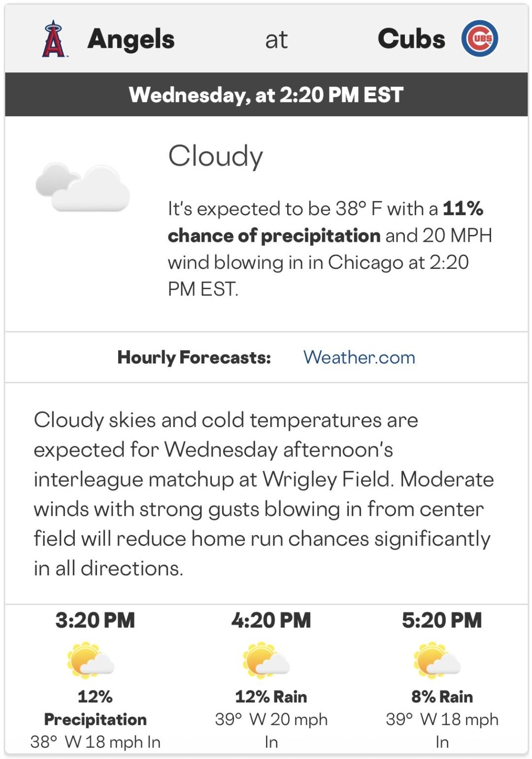Image resolution: width=532 pixels, height=759 pixels.
Task: Select the 4:20 PM forecast heading
Action: tap(271, 620)
